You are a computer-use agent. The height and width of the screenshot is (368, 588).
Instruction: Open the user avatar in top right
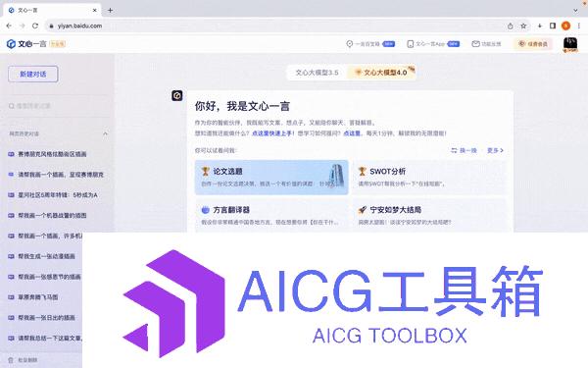click(x=570, y=44)
